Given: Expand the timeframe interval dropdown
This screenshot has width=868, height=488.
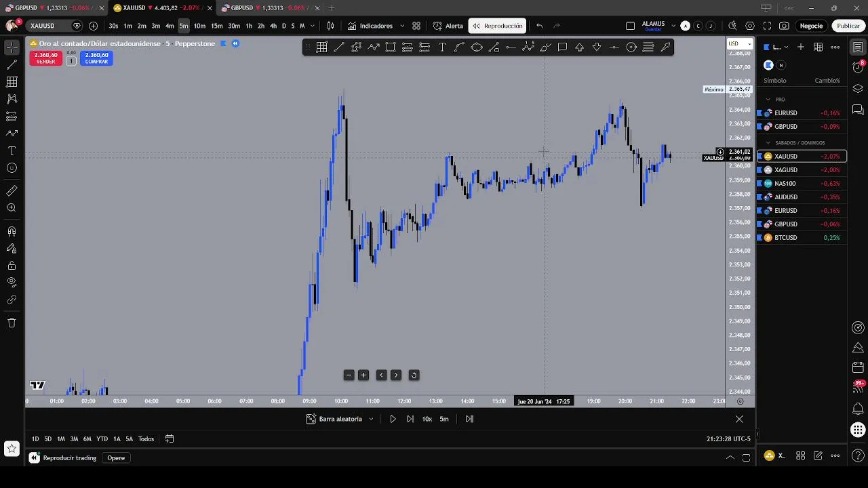Looking at the screenshot, I should point(312,26).
